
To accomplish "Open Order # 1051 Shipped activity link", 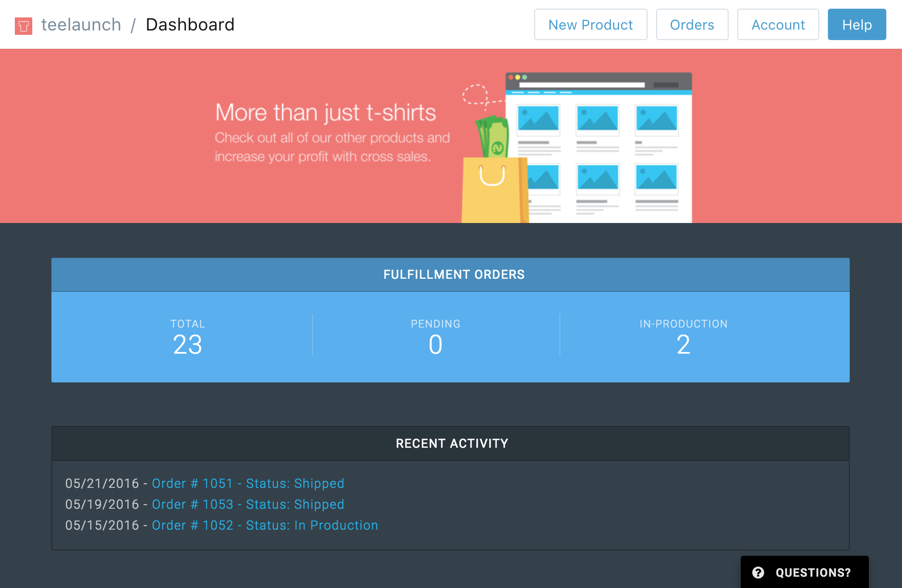I will (248, 483).
